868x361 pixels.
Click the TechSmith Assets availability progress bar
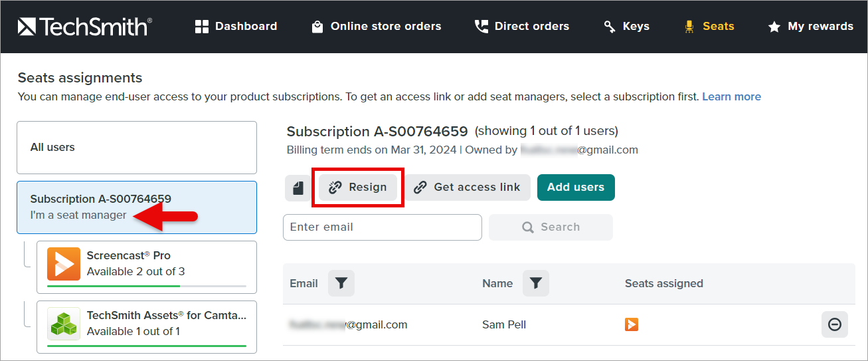click(147, 346)
